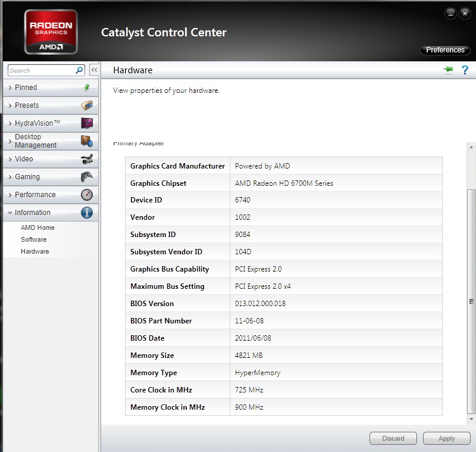Pin this page with green pushpin icon
Viewport: 476px width, 452px height.
point(448,70)
